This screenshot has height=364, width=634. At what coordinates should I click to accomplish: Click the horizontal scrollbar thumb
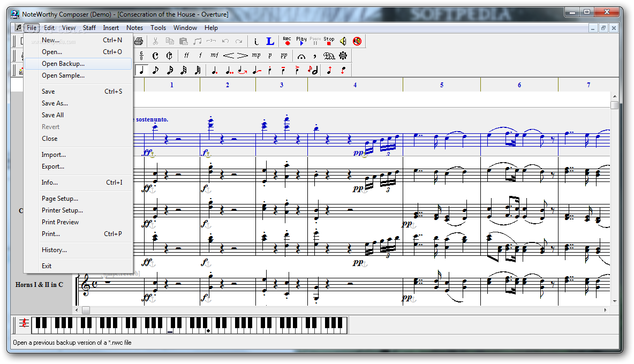[x=86, y=310]
